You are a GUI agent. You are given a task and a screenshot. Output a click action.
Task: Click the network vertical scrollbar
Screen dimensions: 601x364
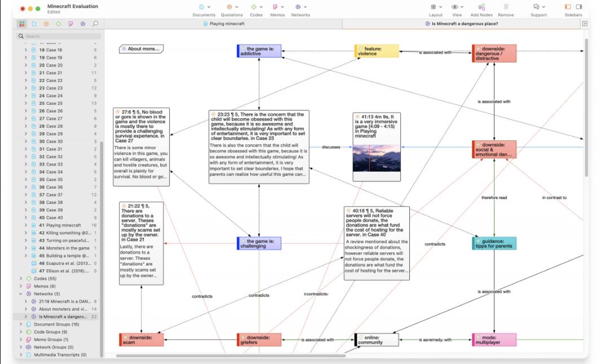(586, 107)
